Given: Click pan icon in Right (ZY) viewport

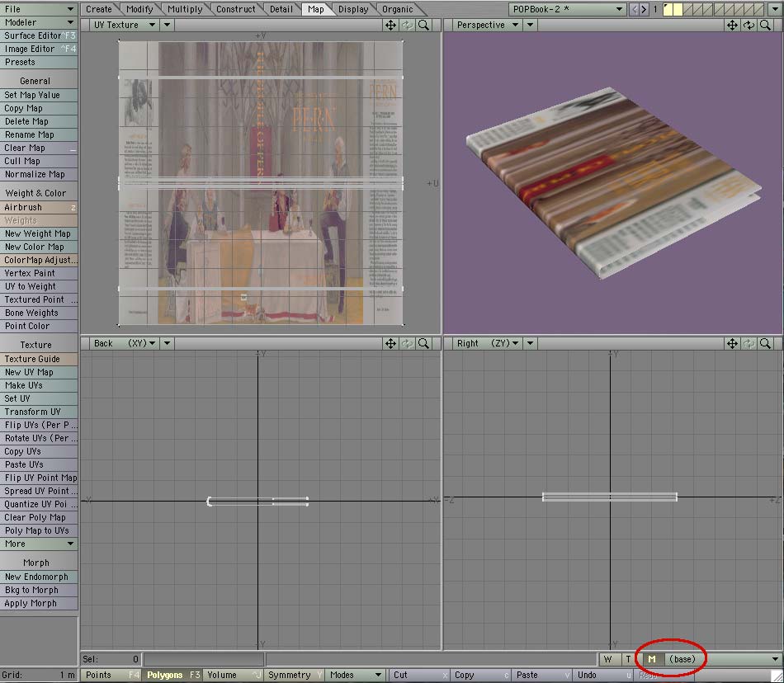Looking at the screenshot, I should 732,343.
